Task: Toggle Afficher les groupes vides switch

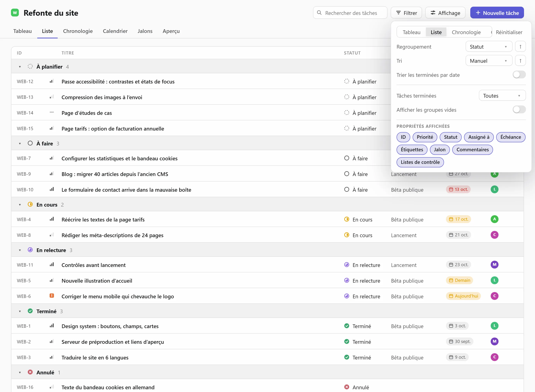Action: tap(519, 110)
